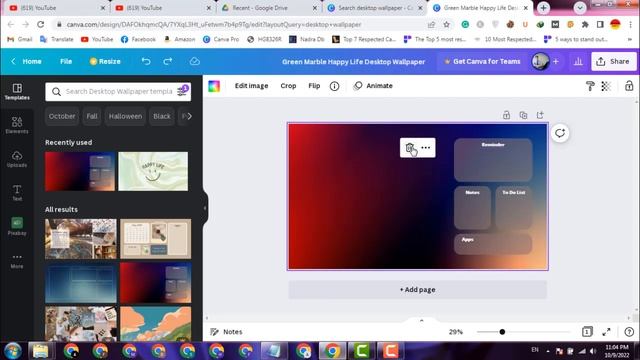Collapse the side panel handle
The width and height of the screenshot is (640, 360).
205,208
